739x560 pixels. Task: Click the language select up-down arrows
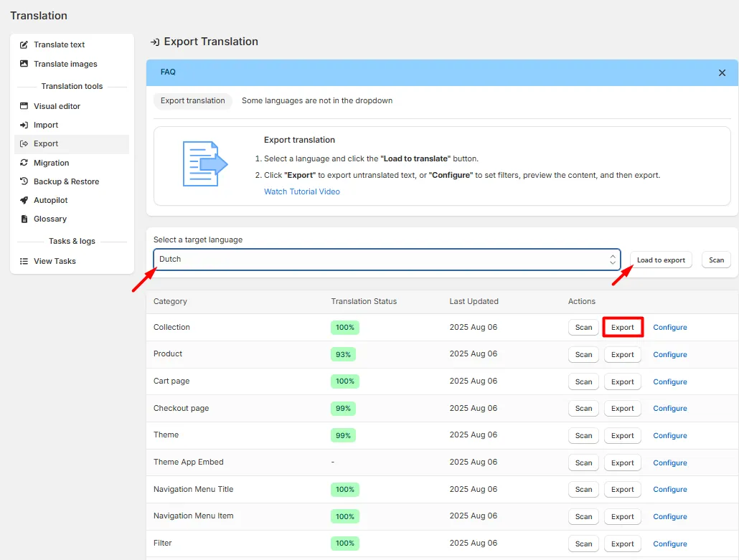point(612,260)
